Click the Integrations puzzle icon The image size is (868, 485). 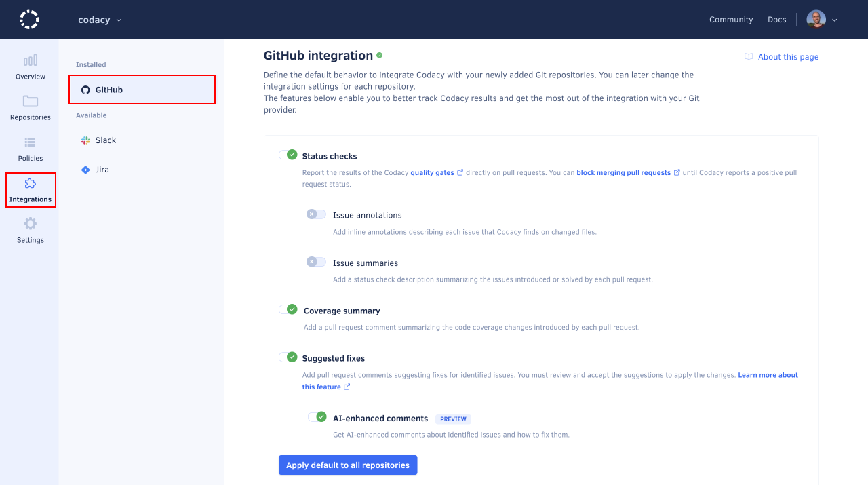click(31, 183)
